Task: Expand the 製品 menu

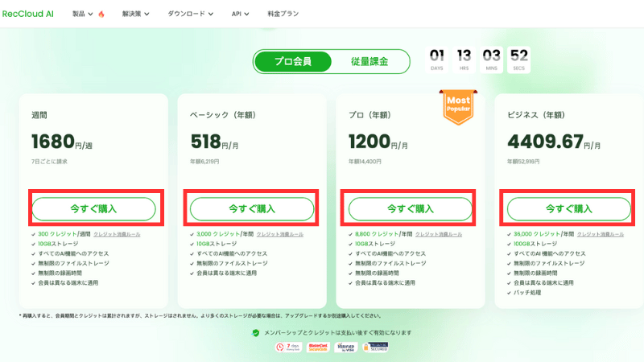Action: pos(83,14)
